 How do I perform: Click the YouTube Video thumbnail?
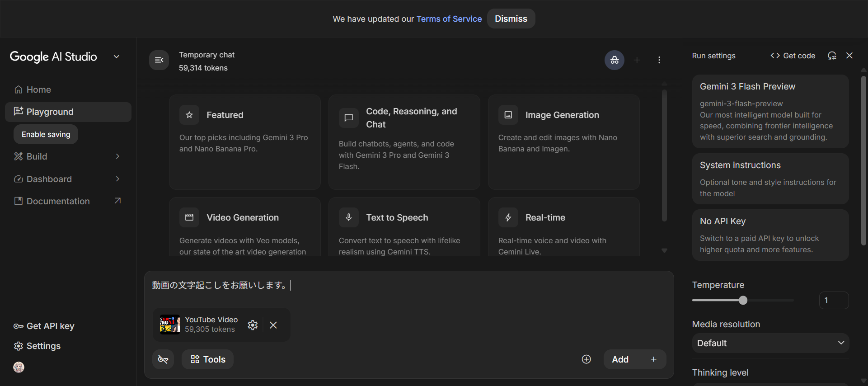coord(169,325)
